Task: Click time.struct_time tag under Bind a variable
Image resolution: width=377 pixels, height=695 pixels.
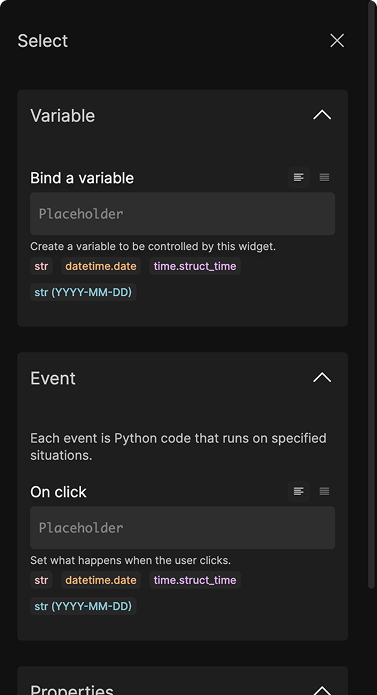Action: click(195, 266)
